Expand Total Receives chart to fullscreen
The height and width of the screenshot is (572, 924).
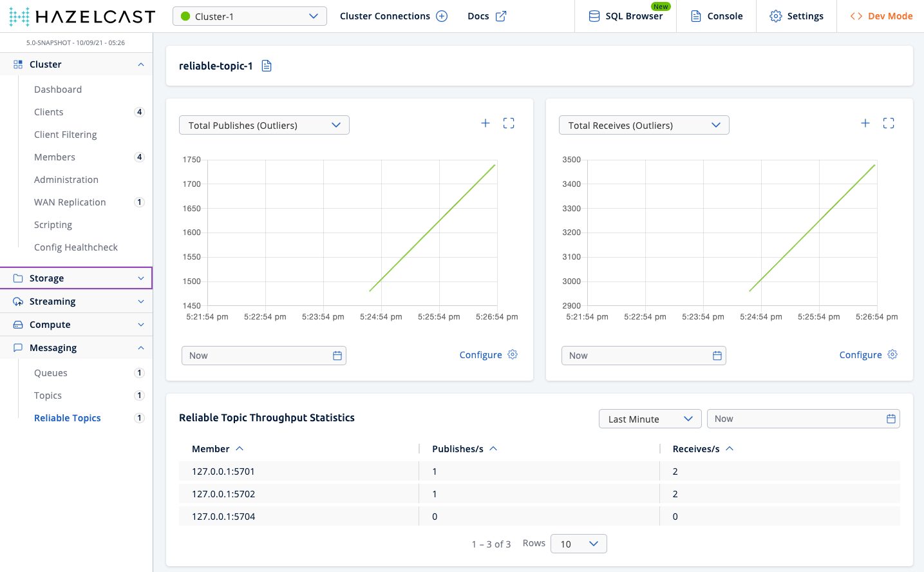coord(889,123)
